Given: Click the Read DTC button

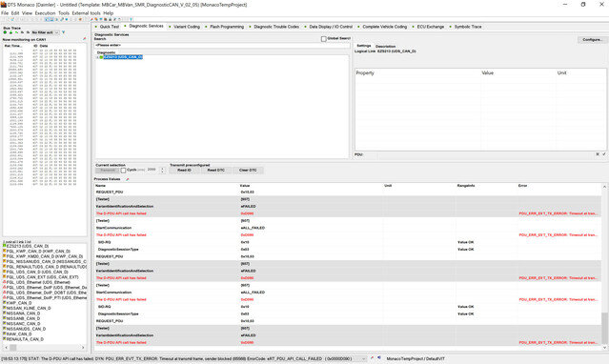Looking at the screenshot, I should [216, 171].
